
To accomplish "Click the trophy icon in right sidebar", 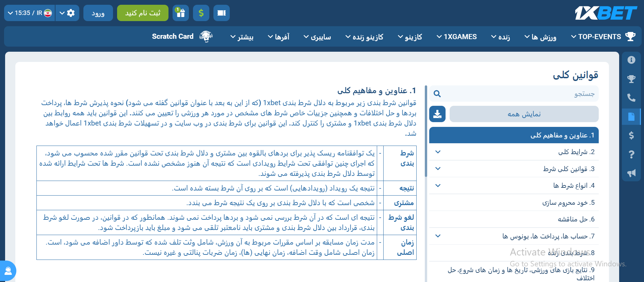I will point(631,79).
